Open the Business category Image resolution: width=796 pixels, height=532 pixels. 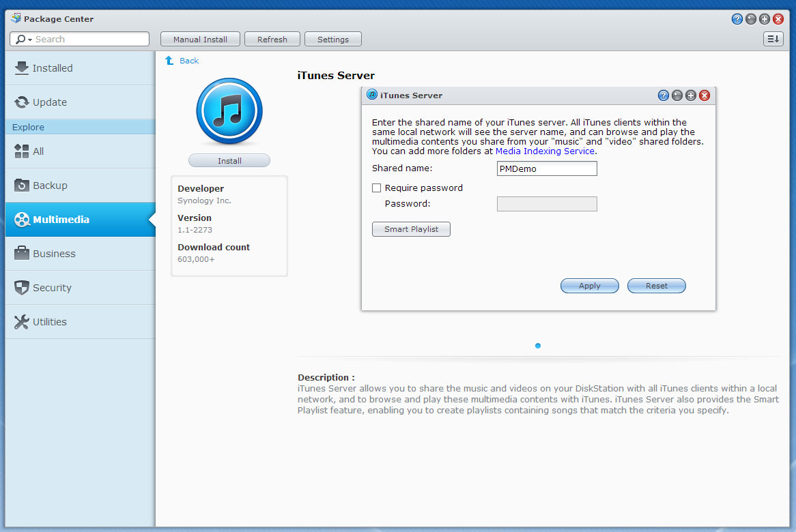80,254
